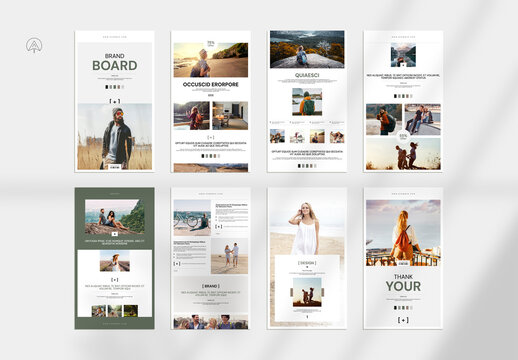Click the small button on the railing photo

click(403, 263)
